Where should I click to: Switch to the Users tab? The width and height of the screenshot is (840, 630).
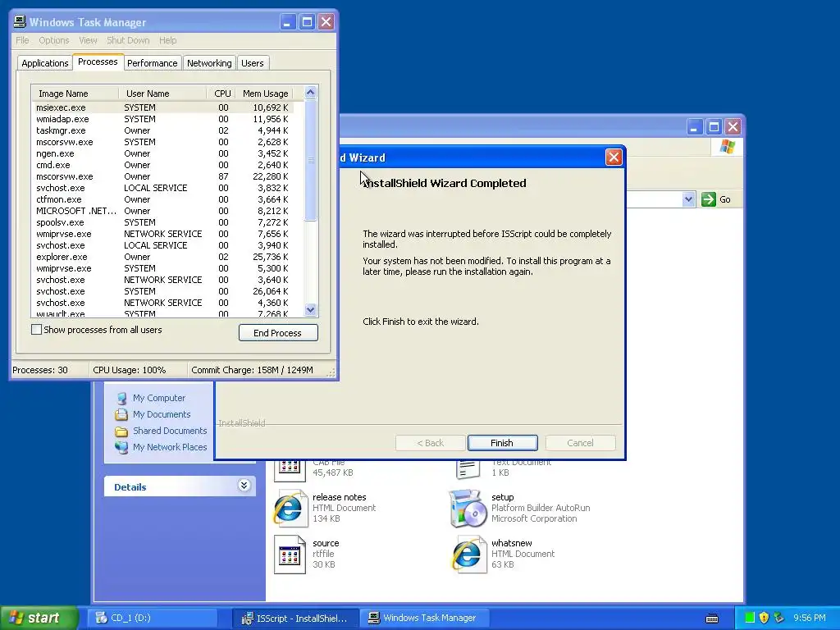pos(253,63)
